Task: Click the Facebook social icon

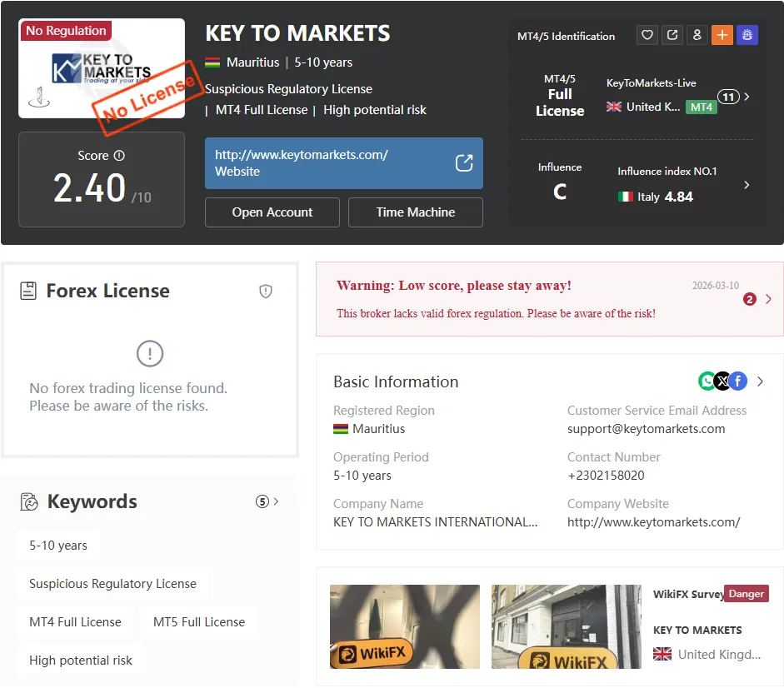Action: (x=738, y=381)
